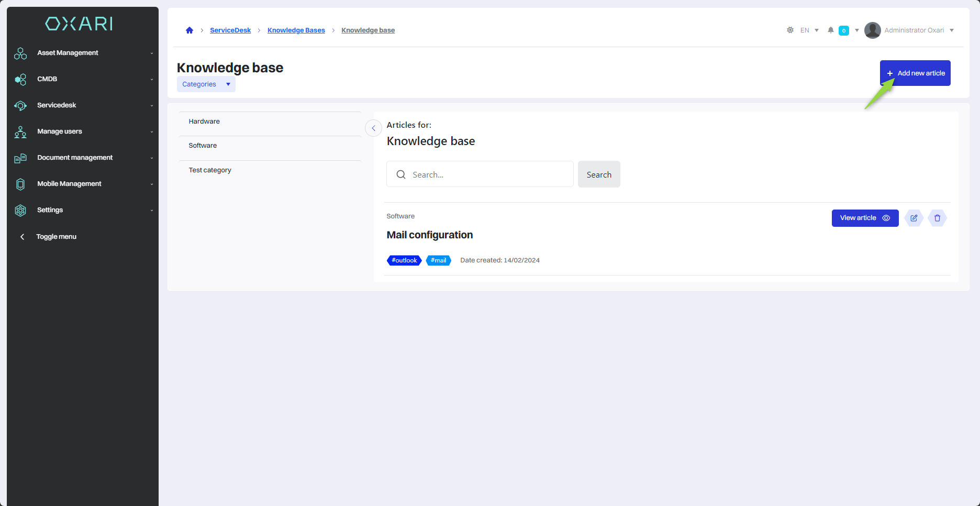Click the home icon in breadcrumb
This screenshot has height=506, width=980.
click(x=190, y=30)
